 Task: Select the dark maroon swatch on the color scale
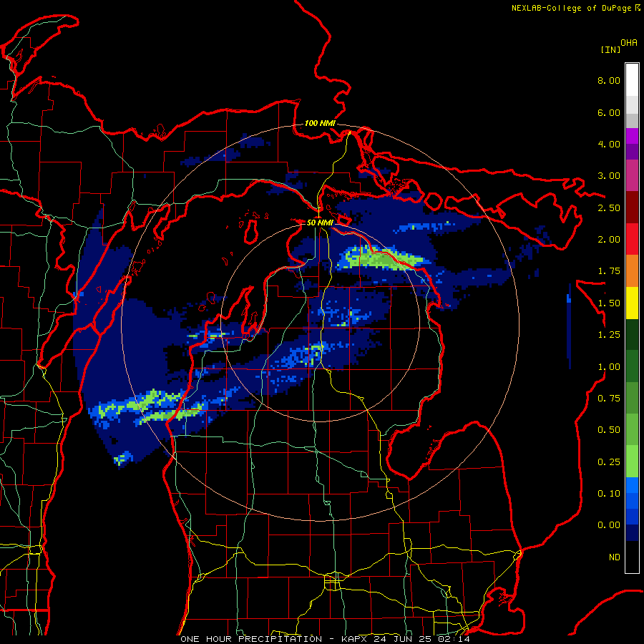(632, 208)
